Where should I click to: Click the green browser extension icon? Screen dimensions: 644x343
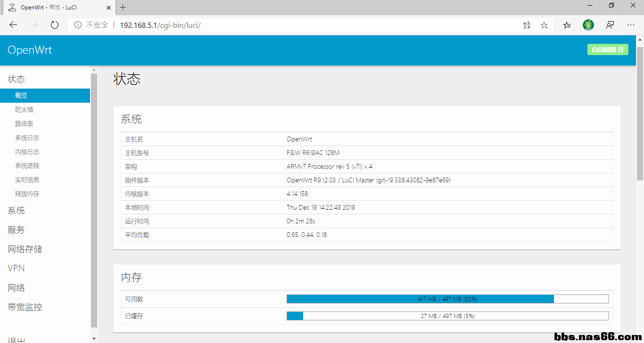point(588,25)
